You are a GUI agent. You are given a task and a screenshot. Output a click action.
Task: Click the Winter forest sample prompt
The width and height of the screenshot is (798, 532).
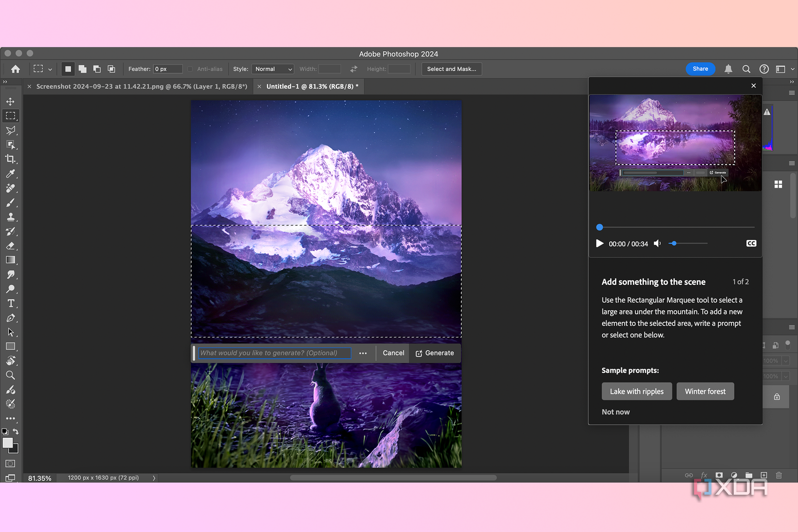[705, 391]
